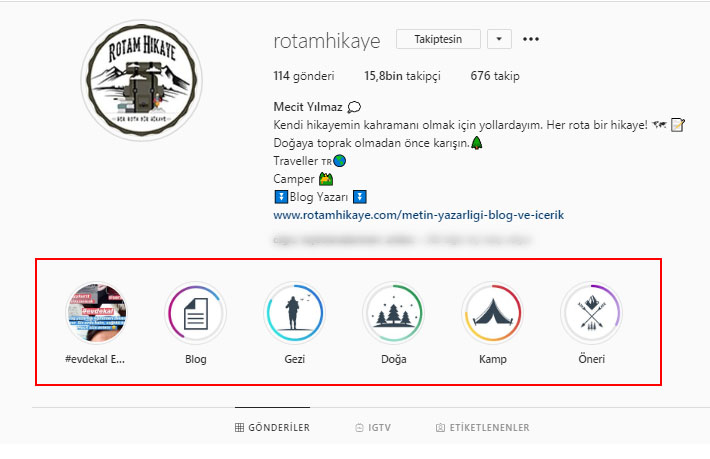This screenshot has height=459, width=710.
Task: Click the Blog highlight label
Action: (196, 359)
